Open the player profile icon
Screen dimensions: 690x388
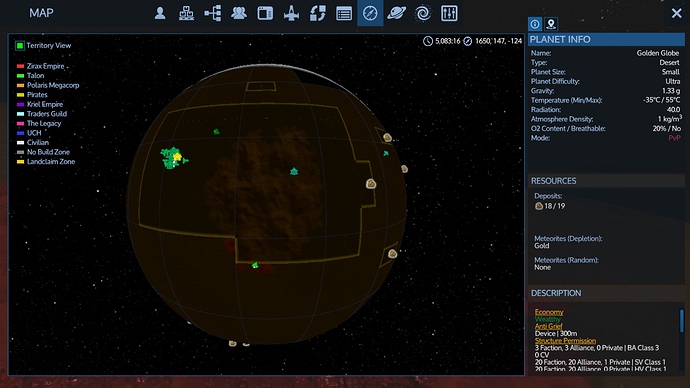point(160,13)
